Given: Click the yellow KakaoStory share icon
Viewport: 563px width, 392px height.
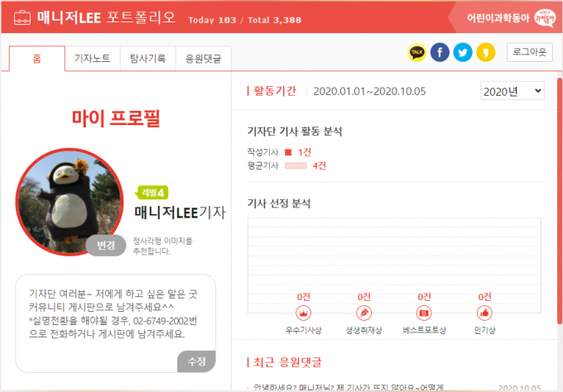Looking at the screenshot, I should pos(485,54).
